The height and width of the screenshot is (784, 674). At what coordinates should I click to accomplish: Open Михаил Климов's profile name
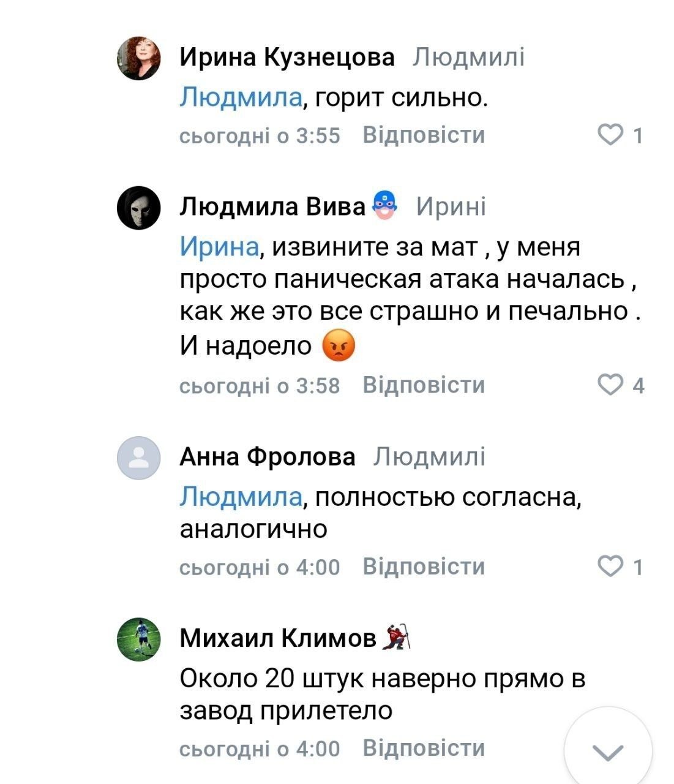(x=278, y=639)
